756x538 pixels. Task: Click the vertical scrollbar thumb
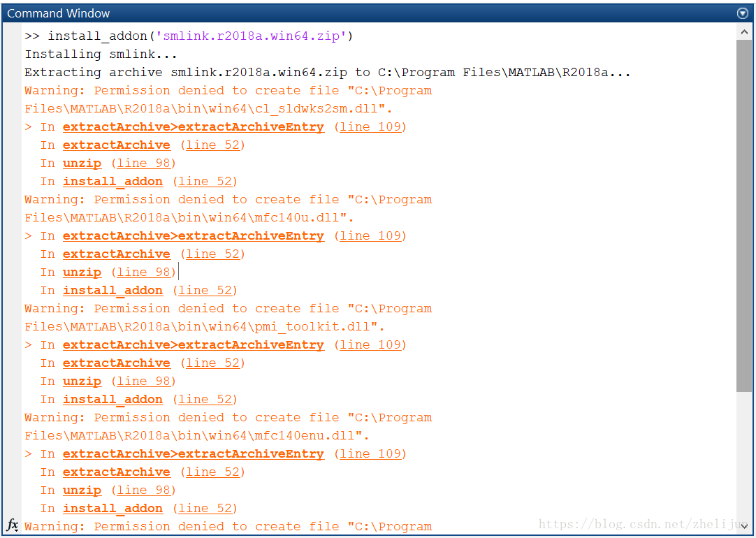pos(743,210)
